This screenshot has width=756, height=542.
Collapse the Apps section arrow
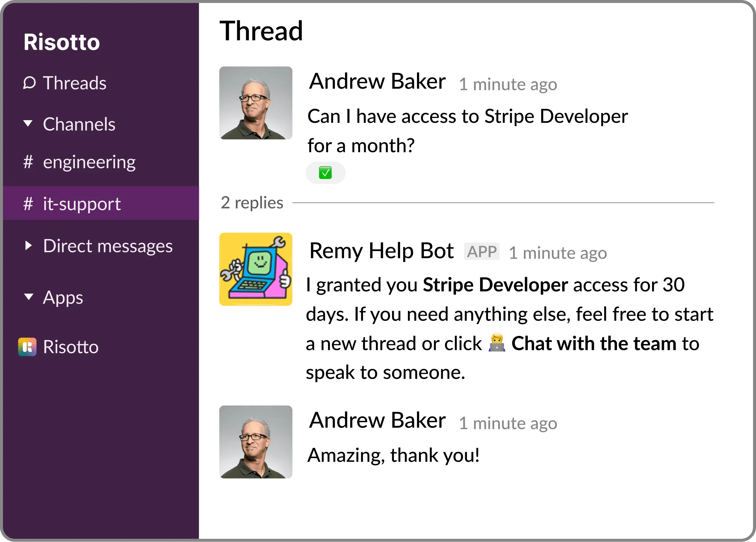pos(29,297)
